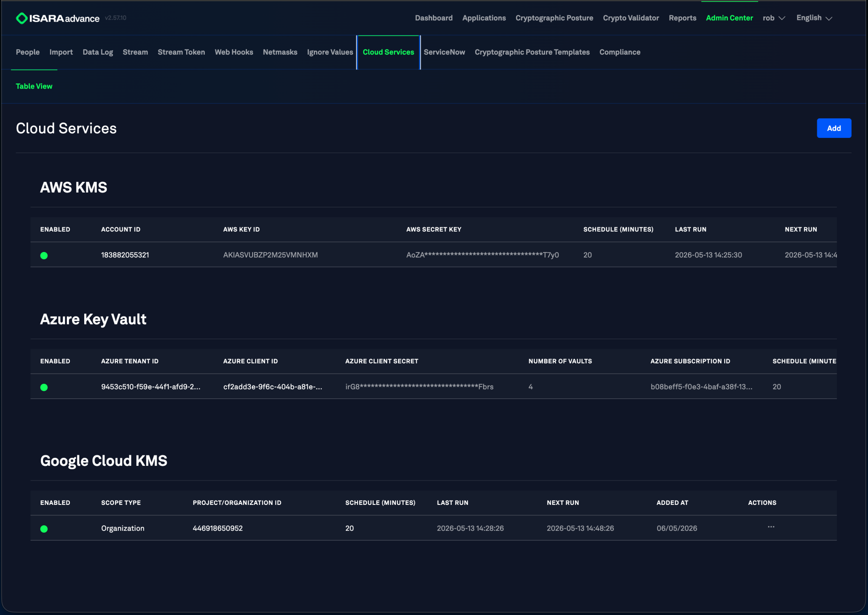
Task: Click Google last run 2026-05-13 14:28:26
Action: 470,528
